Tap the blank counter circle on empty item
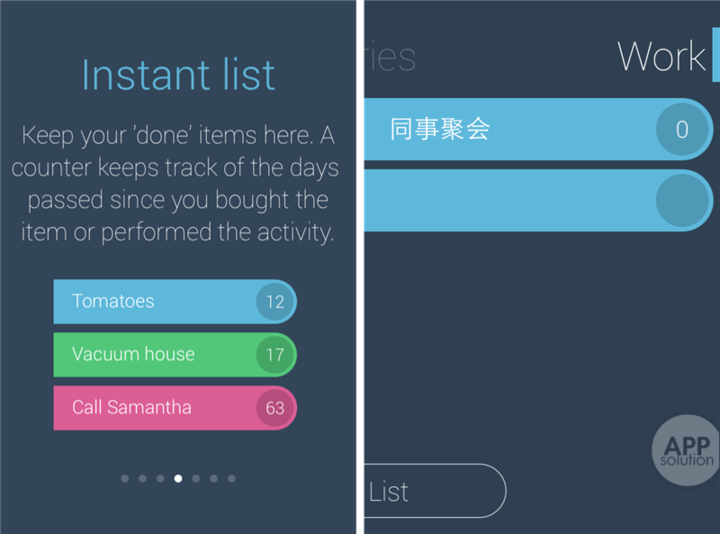Screen dimensions: 720x534 coord(683,200)
